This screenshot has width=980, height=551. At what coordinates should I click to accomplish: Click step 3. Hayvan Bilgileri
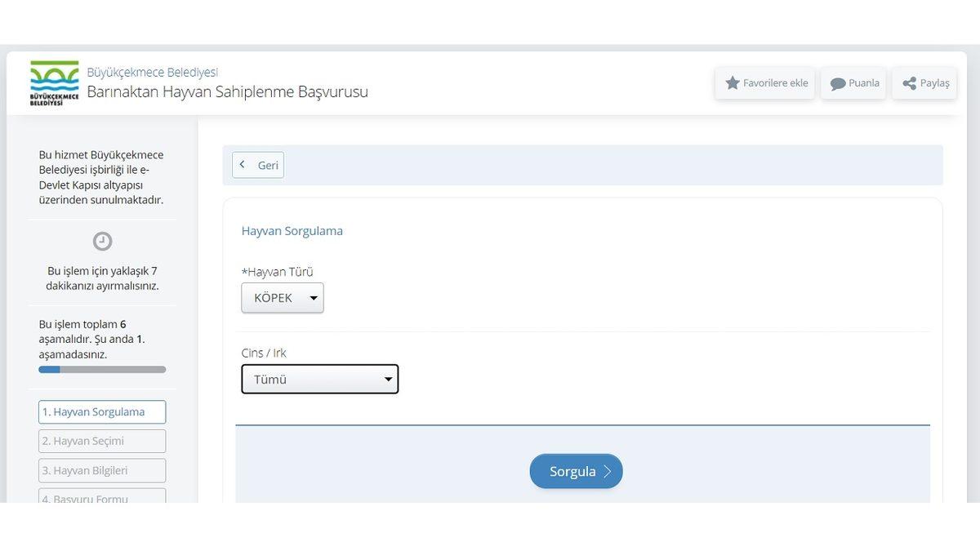point(101,469)
